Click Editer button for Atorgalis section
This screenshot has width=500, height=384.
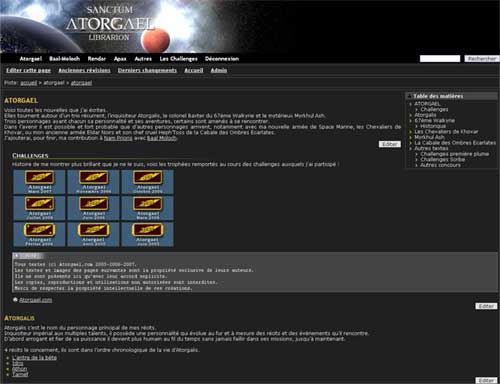click(486, 380)
